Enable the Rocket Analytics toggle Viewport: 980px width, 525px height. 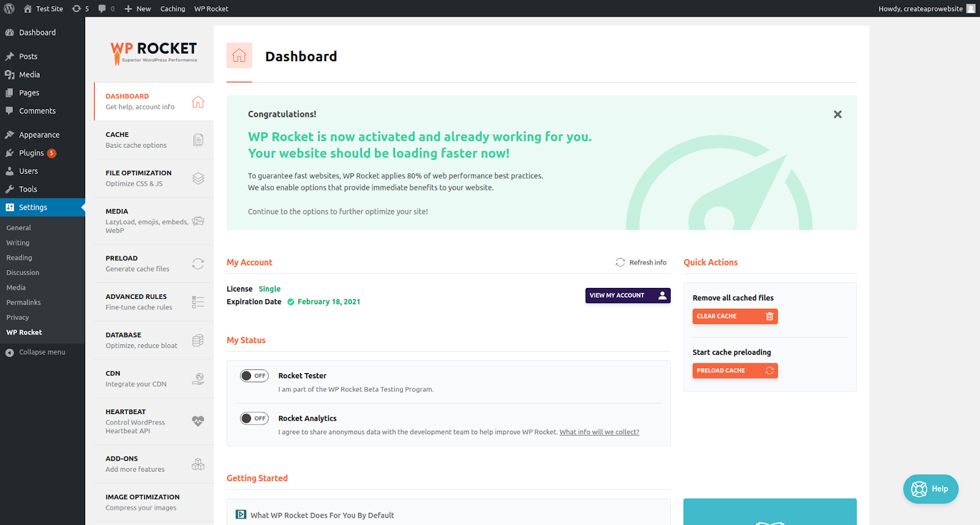[x=254, y=418]
